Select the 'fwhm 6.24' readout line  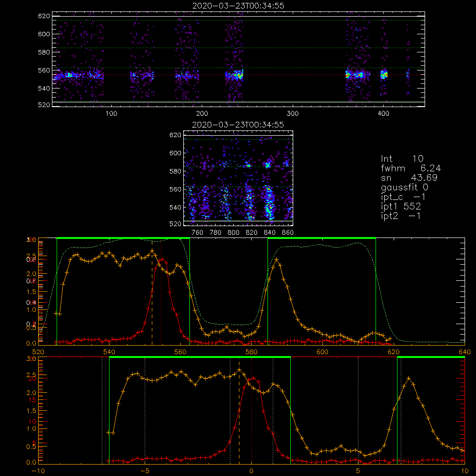point(411,168)
